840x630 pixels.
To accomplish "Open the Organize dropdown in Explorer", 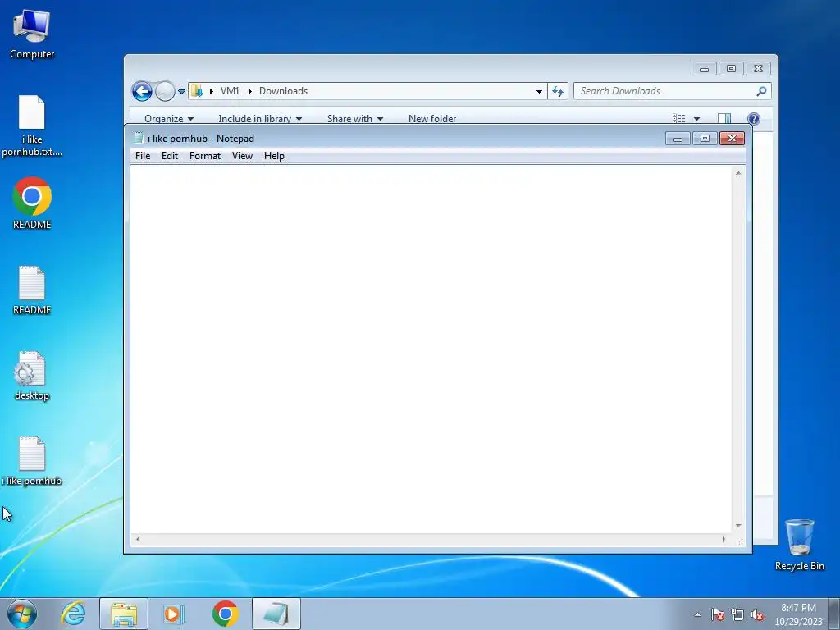I will point(169,119).
